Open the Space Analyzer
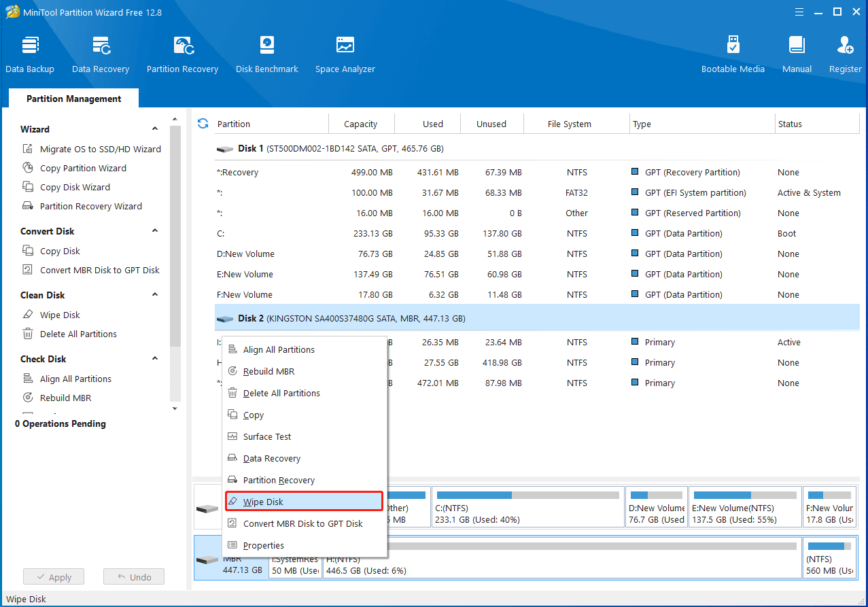 345,54
